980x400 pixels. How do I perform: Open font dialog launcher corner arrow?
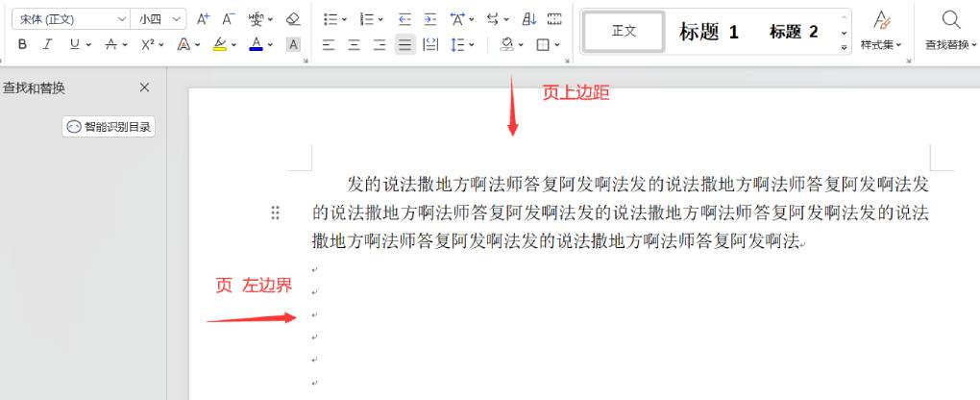306,61
